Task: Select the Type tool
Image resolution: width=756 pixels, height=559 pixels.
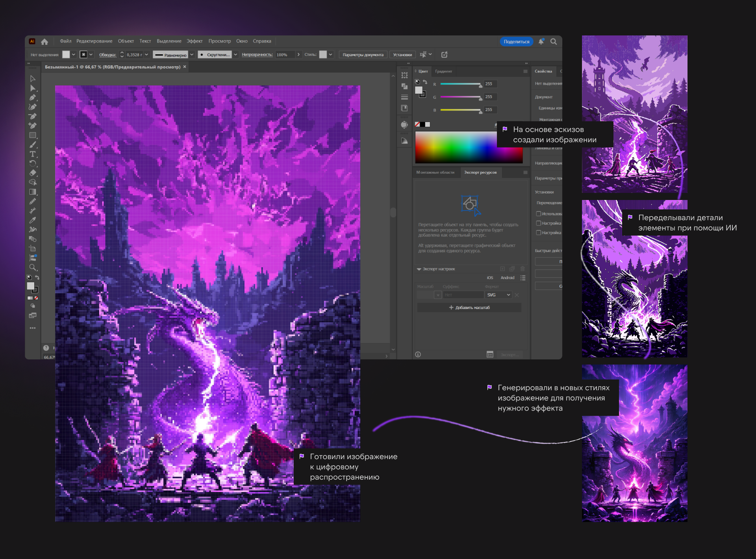Action: [33, 154]
